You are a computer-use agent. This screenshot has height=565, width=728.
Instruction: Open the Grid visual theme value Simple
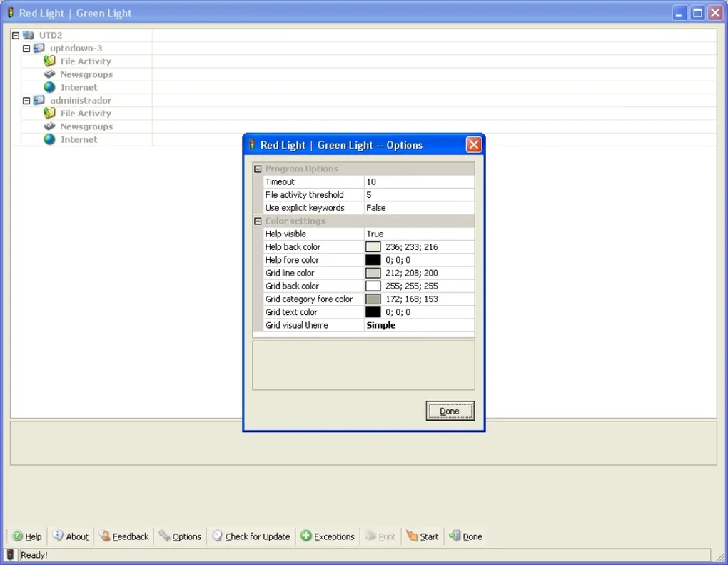pos(419,325)
